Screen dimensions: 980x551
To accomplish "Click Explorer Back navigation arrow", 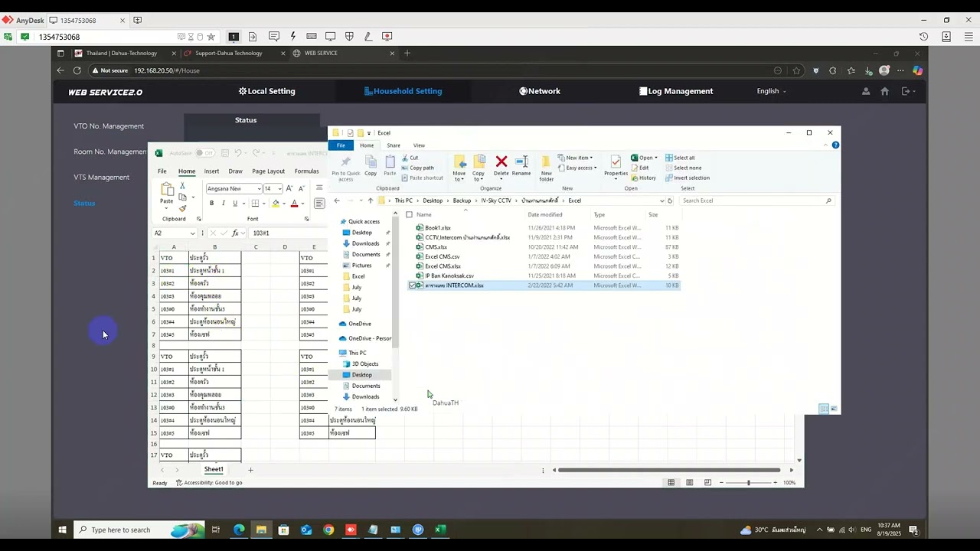I will tap(337, 201).
